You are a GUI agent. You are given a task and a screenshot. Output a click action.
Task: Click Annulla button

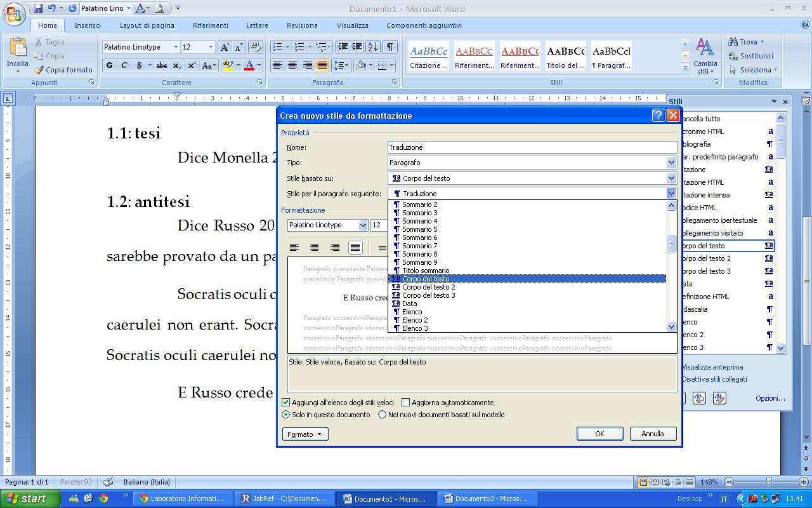point(653,434)
